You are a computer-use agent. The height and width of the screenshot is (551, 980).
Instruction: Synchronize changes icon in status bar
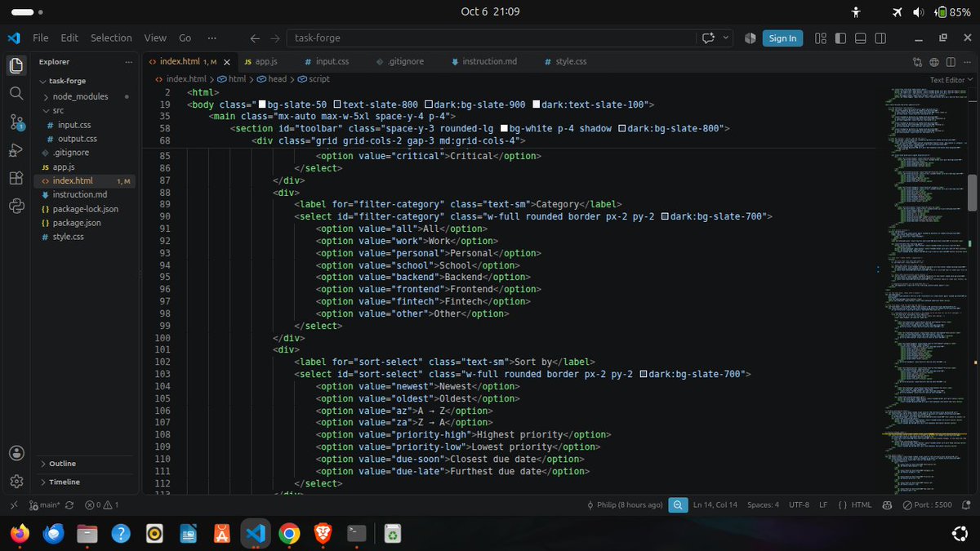[69, 505]
